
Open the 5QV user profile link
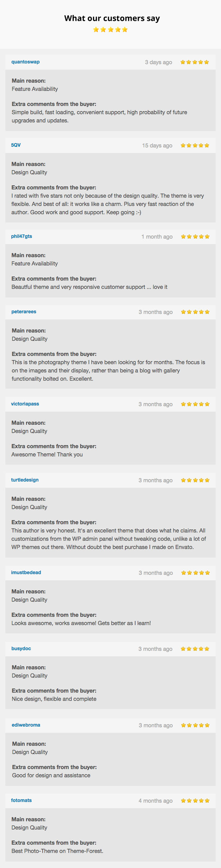tap(16, 145)
